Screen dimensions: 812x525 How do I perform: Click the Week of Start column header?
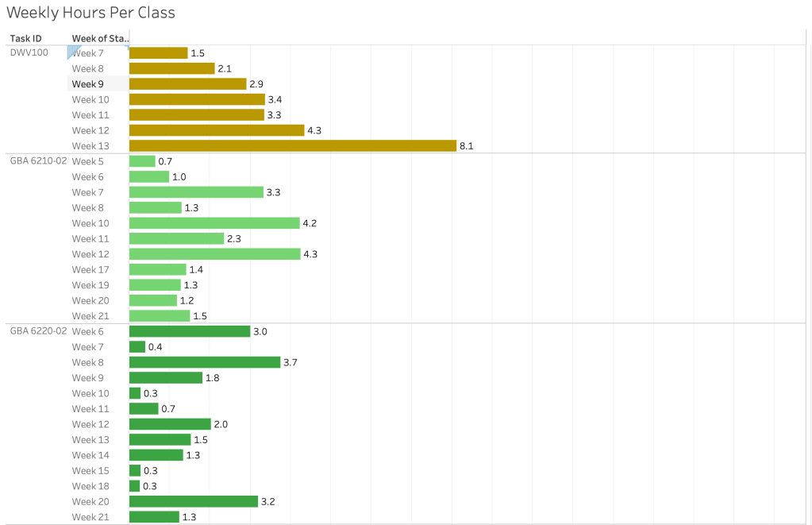point(98,38)
